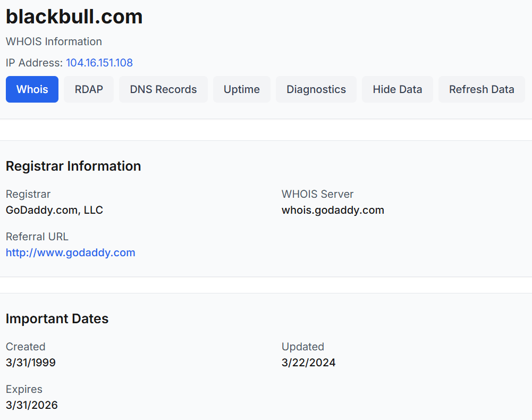Image resolution: width=532 pixels, height=420 pixels.
Task: Click the Expires date 3/31/2026
Action: point(31,405)
